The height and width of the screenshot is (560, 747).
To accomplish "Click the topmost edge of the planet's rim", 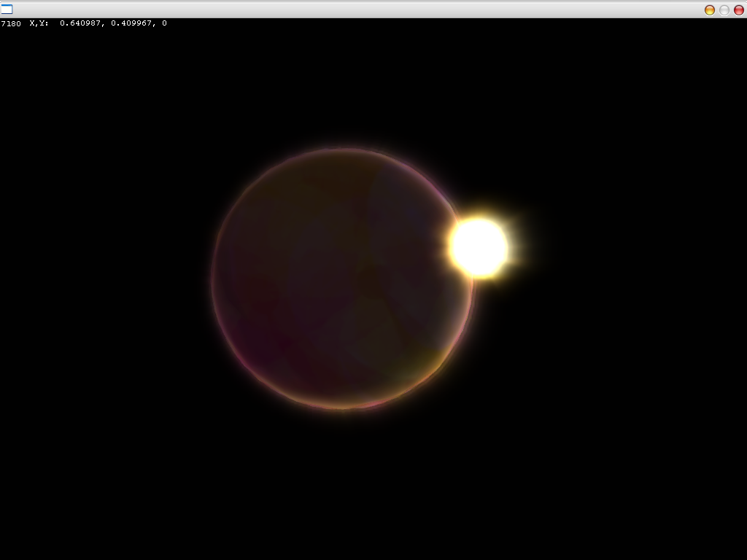I will point(343,149).
